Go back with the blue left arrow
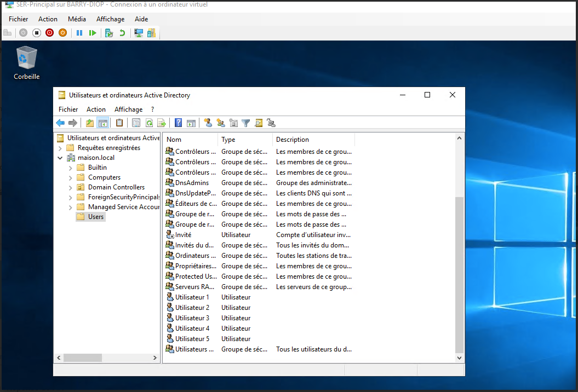The height and width of the screenshot is (392, 578). pyautogui.click(x=60, y=123)
